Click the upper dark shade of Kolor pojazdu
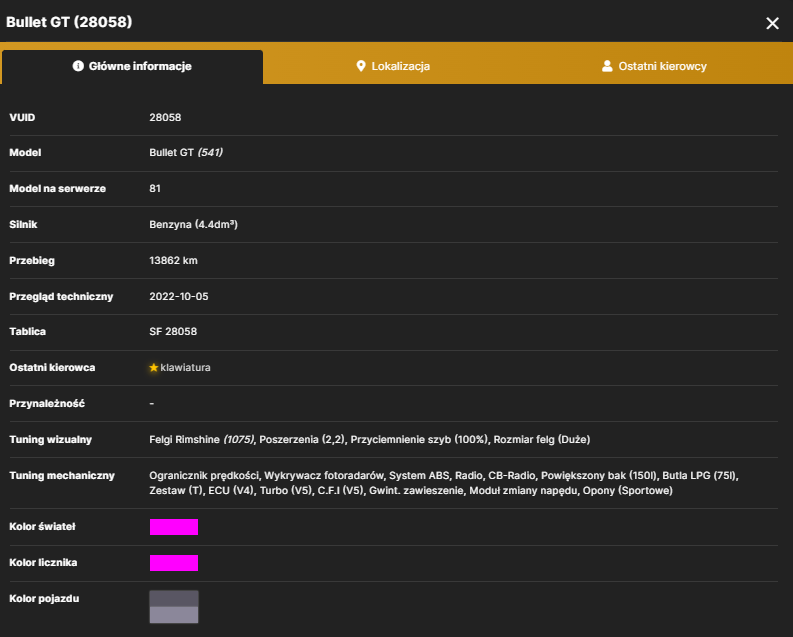This screenshot has height=637, width=793. pos(173,599)
